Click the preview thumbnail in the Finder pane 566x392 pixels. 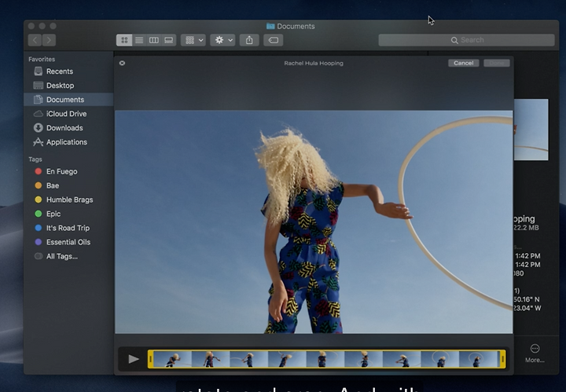531,130
